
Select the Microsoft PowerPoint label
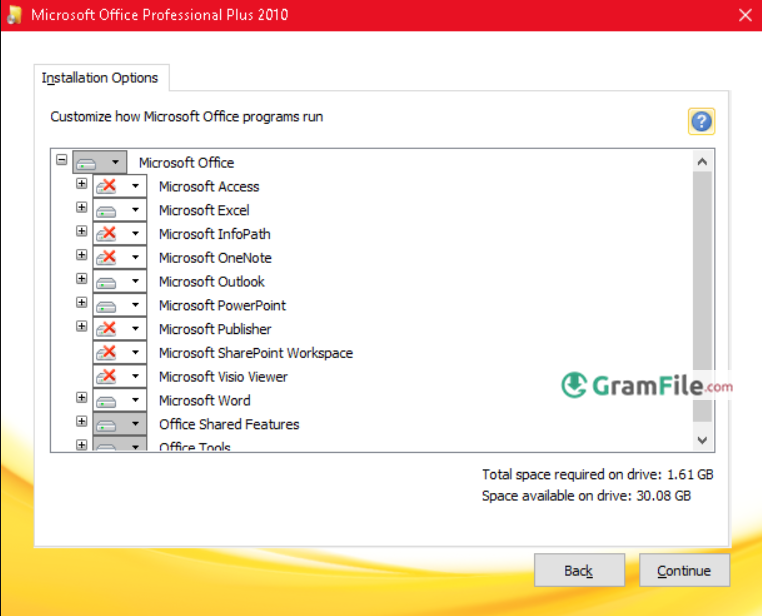click(x=223, y=306)
